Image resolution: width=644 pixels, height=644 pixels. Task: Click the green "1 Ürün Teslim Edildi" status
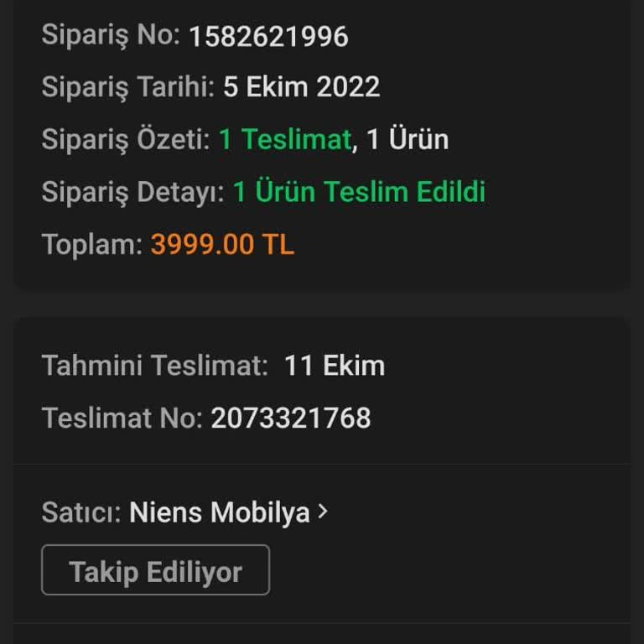[x=359, y=192]
